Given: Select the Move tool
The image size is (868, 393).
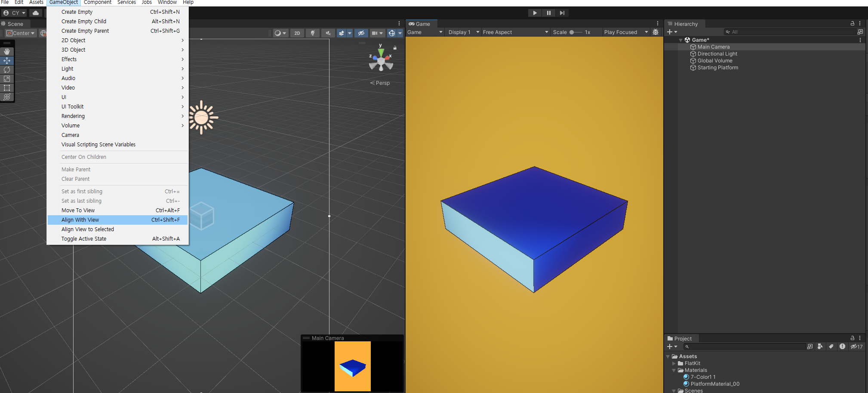Looking at the screenshot, I should pyautogui.click(x=7, y=61).
